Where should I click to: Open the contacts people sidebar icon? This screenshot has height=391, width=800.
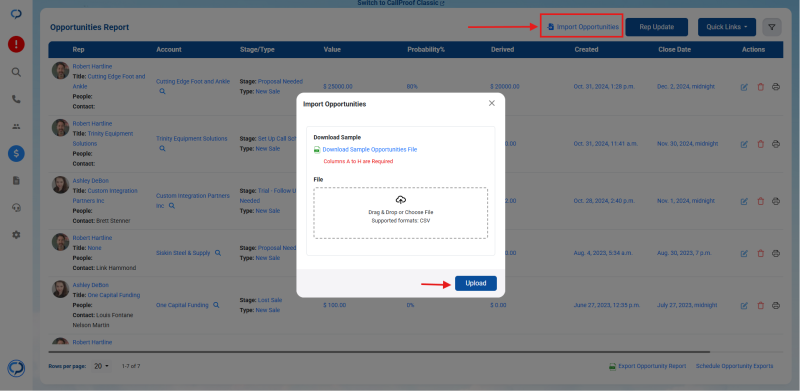[x=16, y=126]
